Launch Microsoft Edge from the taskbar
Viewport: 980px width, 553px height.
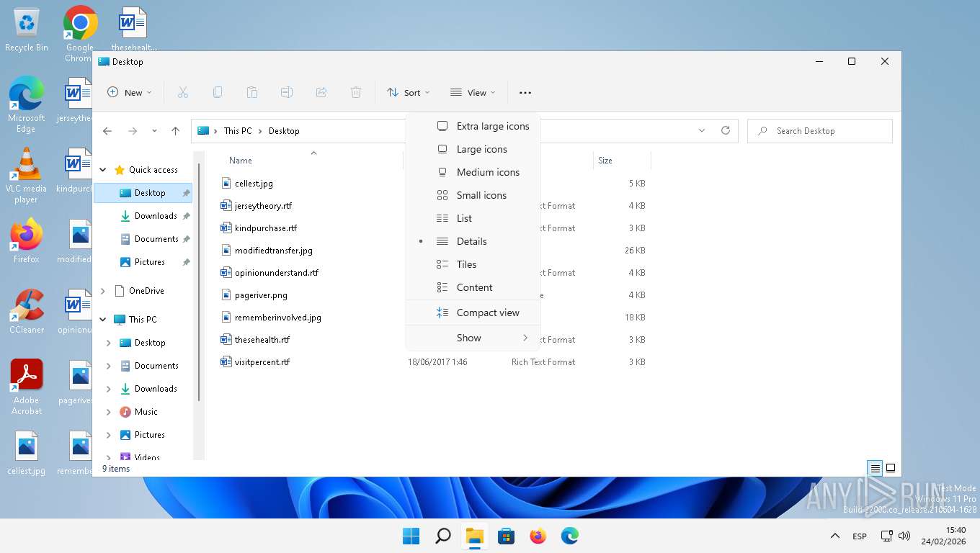click(x=570, y=536)
